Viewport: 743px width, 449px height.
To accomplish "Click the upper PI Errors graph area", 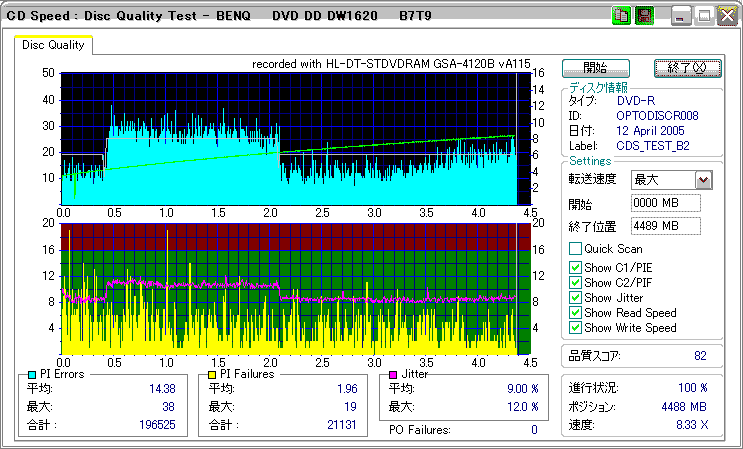I will 288,137.
